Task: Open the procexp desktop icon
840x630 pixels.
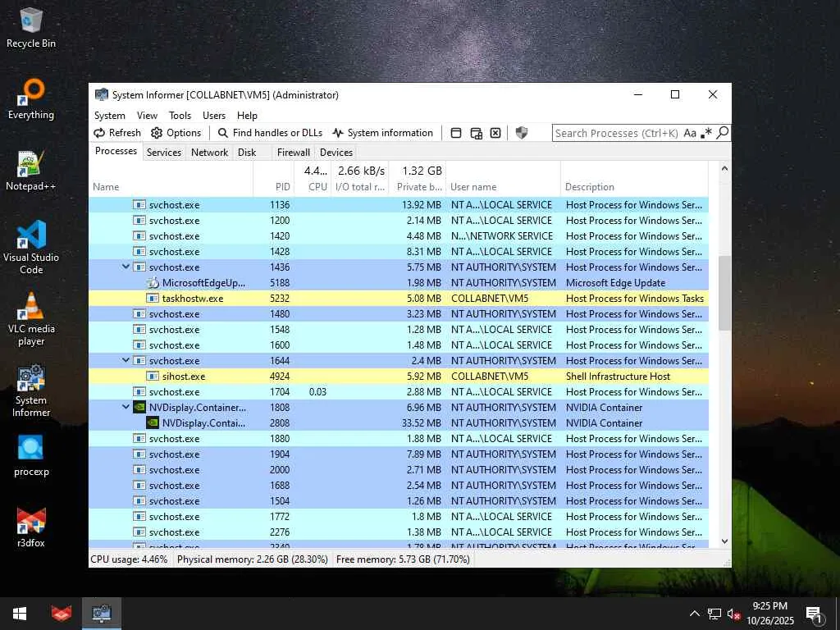Action: click(x=31, y=456)
